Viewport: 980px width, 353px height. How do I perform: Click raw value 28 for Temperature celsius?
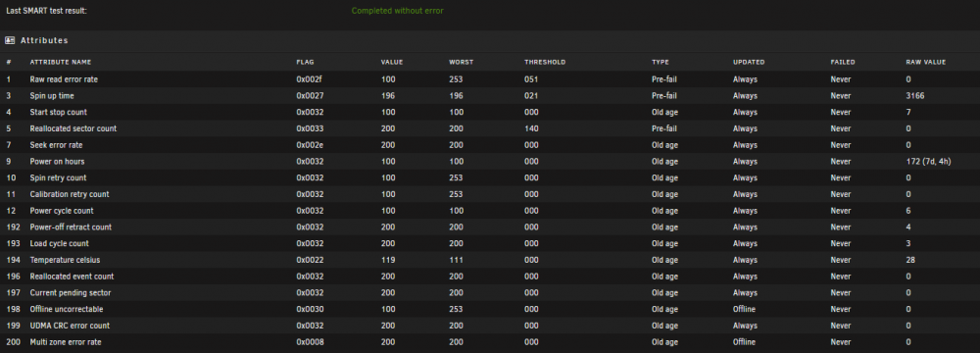(x=910, y=260)
